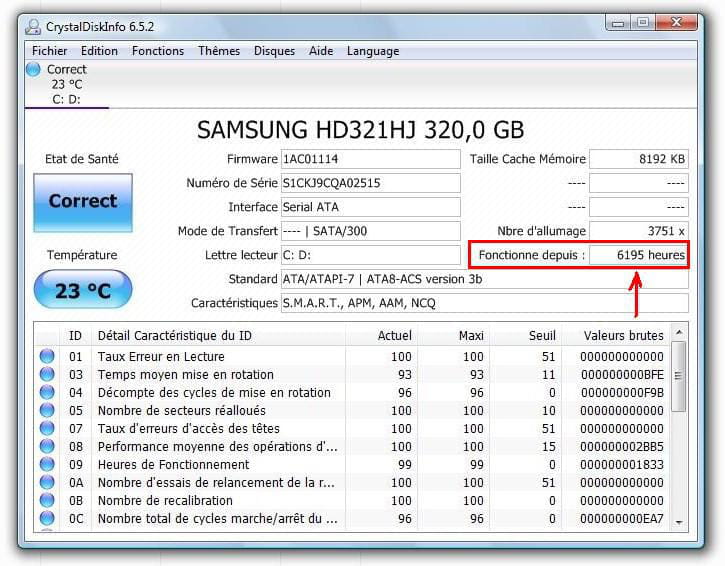725x566 pixels.
Task: Select the C: D: disk status icon
Action: click(x=33, y=70)
